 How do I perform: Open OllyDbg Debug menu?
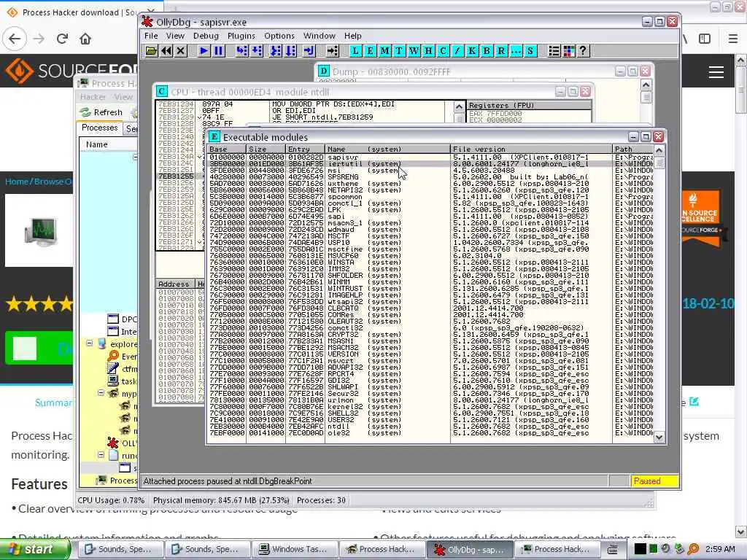(206, 36)
